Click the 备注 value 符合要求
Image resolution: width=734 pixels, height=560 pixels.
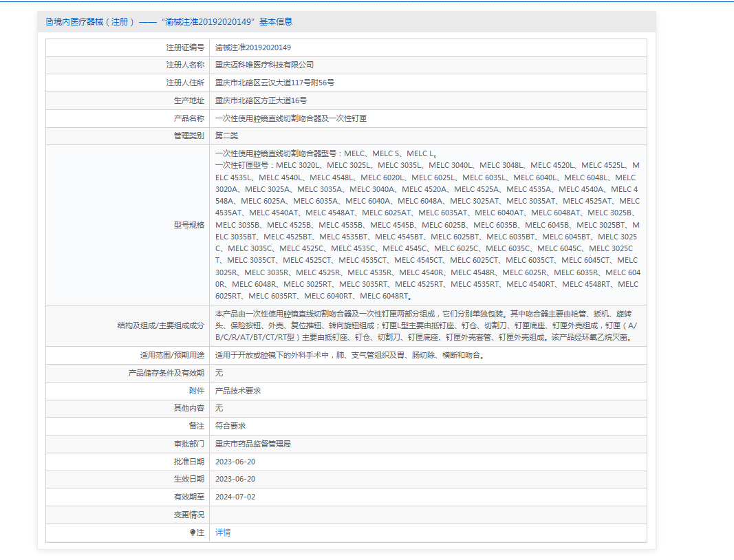click(x=230, y=426)
